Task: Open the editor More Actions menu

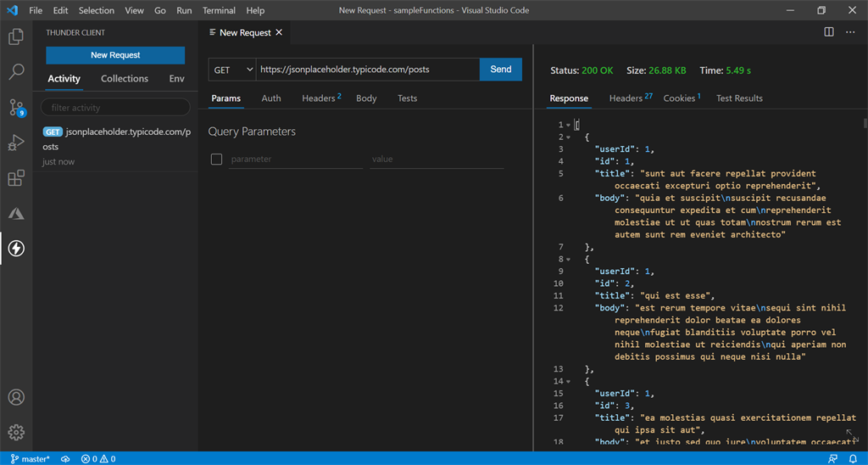Action: [850, 32]
